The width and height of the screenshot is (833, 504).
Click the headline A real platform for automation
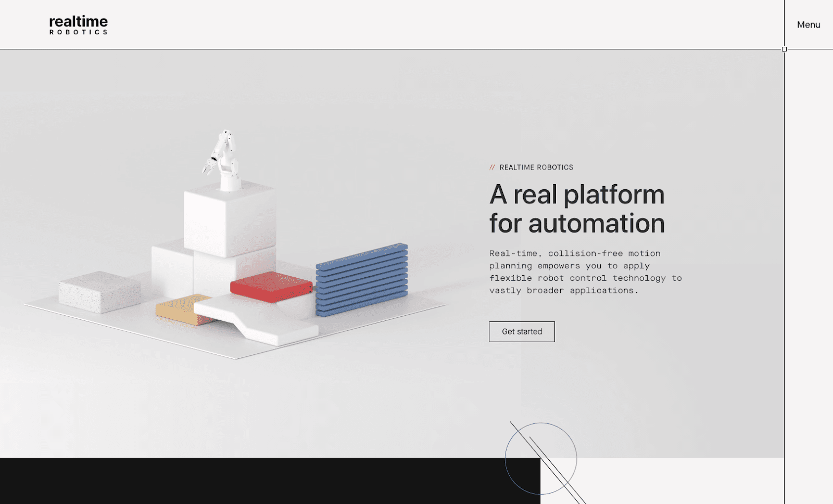[576, 208]
